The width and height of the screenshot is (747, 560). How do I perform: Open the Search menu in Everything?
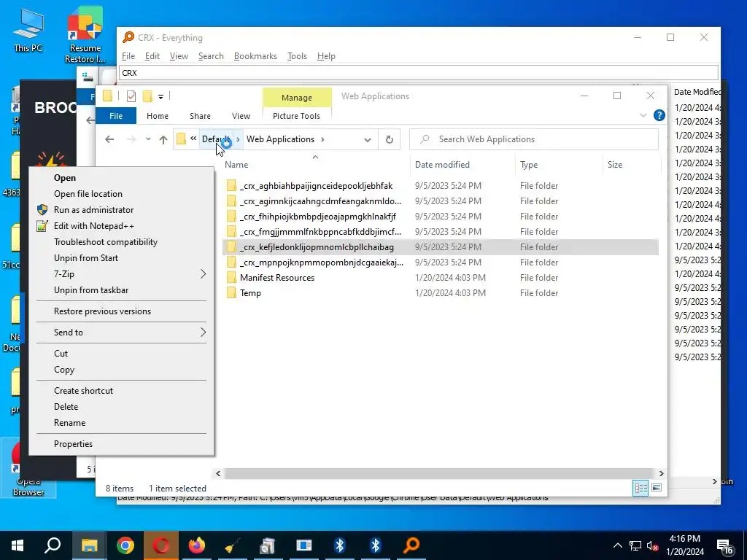211,56
